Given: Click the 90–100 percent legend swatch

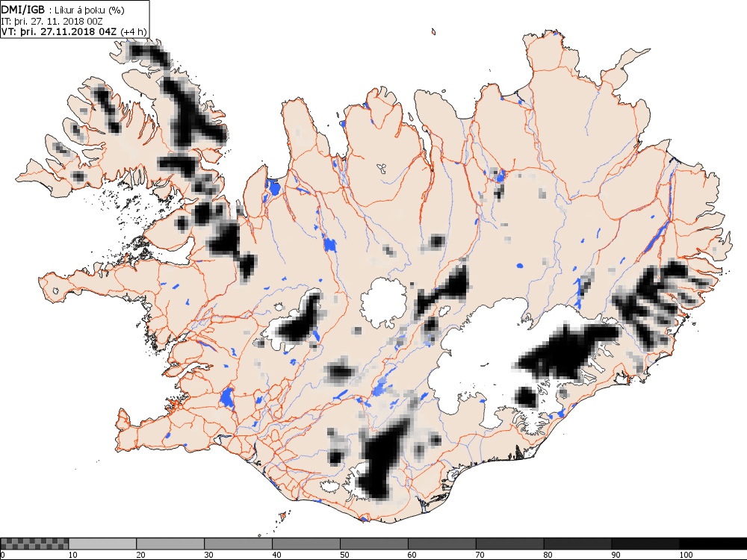Looking at the screenshot, I should click(645, 544).
